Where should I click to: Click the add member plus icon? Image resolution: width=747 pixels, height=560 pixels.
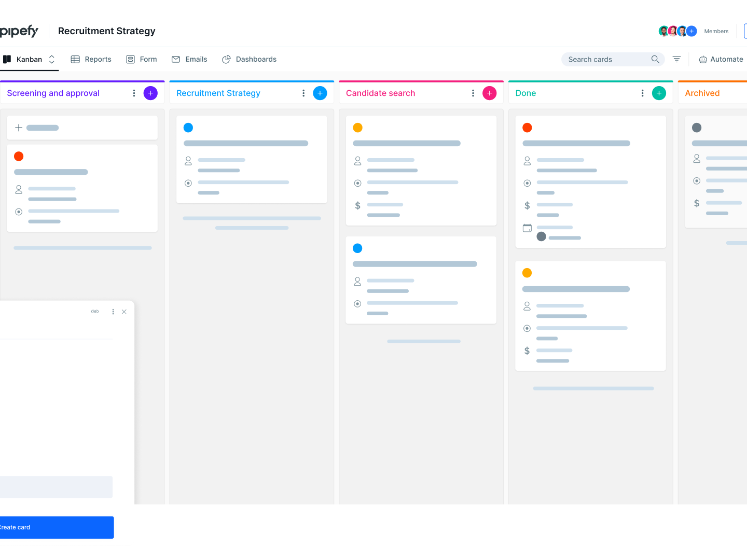tap(691, 31)
